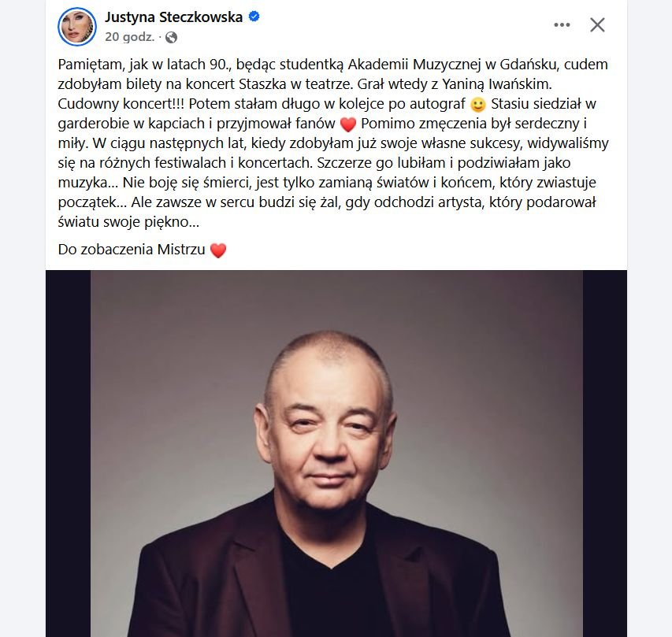
Task: Open Justyna Steczkowska profile name link
Action: pos(173,17)
